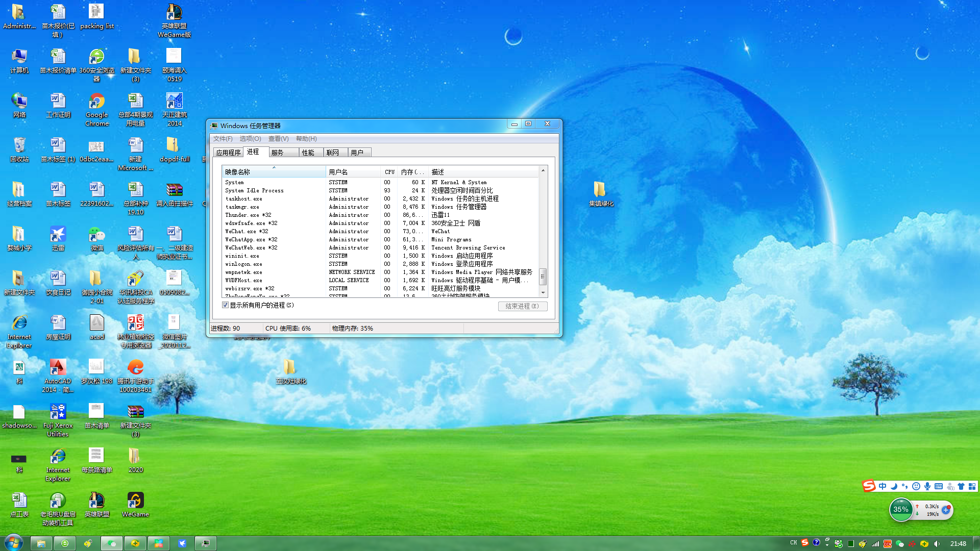Toggle Sogou Chinese/English mode button
Screen dimensions: 980x551
[883, 486]
